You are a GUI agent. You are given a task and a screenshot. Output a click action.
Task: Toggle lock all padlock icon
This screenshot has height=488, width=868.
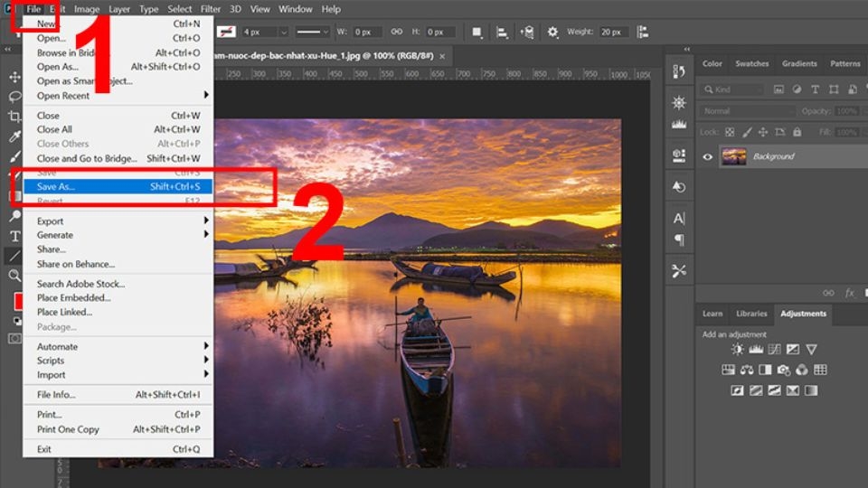tap(797, 132)
